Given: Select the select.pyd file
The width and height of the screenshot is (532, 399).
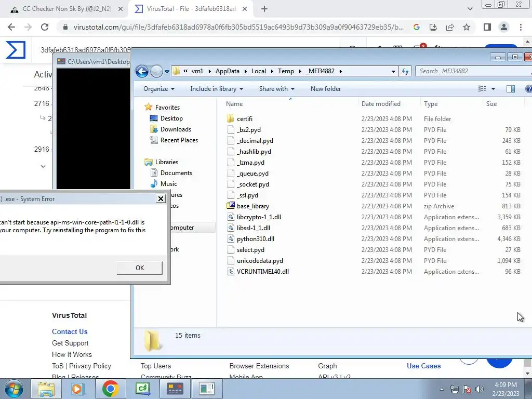Looking at the screenshot, I should click(250, 250).
